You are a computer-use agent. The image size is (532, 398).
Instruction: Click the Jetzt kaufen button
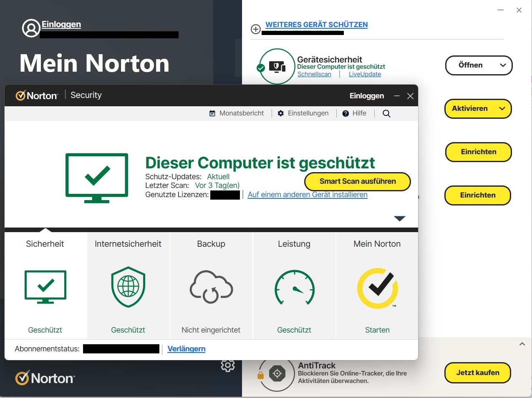tap(478, 373)
